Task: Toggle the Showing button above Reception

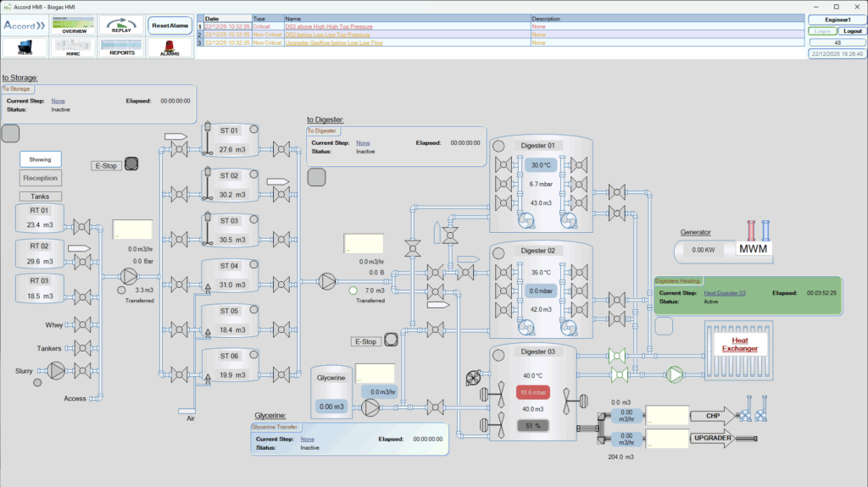Action: (x=40, y=159)
